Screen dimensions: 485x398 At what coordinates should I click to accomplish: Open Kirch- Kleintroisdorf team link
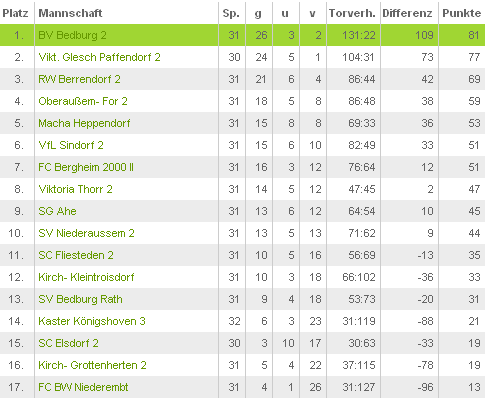click(x=86, y=277)
